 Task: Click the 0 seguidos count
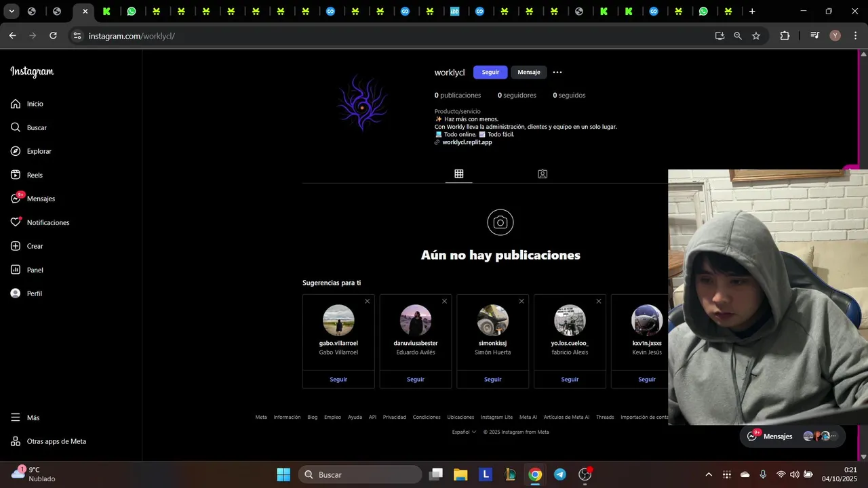[x=569, y=96]
